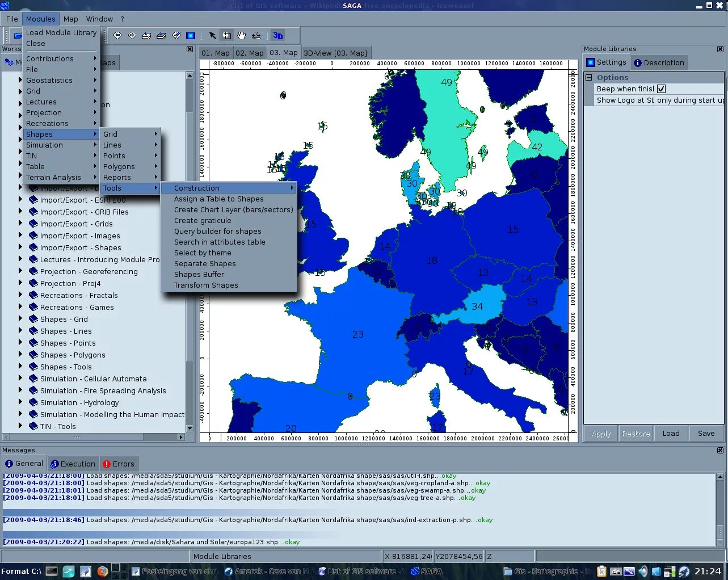Click the left-arrow previous extent icon

[117, 36]
